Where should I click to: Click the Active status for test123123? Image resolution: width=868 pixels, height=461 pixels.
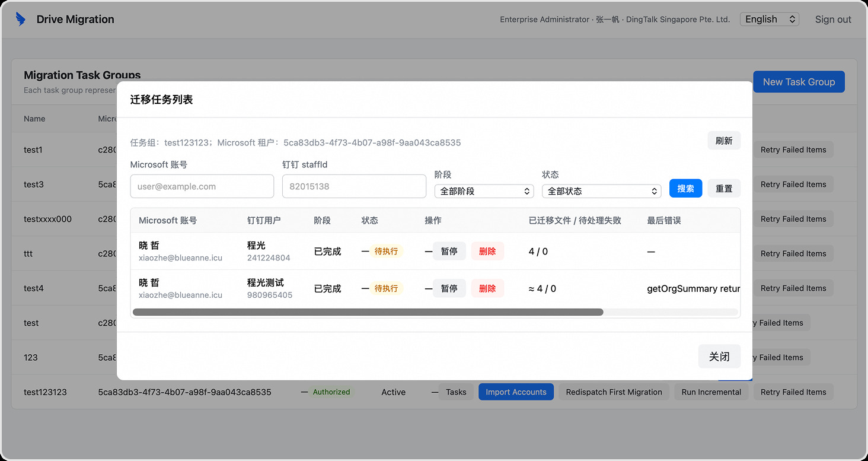tap(394, 392)
